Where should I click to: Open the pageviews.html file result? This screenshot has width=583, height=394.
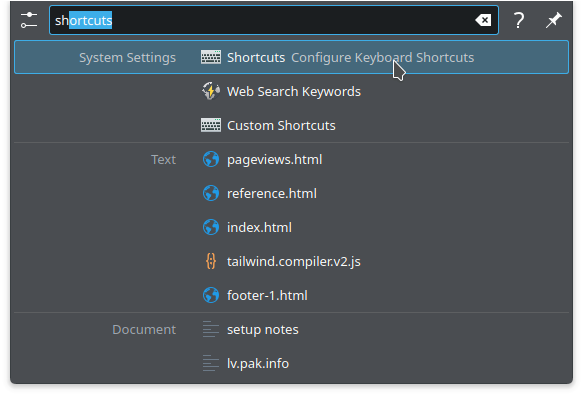292,159
